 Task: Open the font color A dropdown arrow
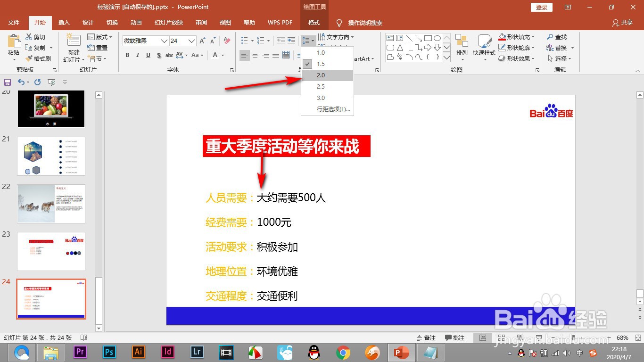click(223, 55)
